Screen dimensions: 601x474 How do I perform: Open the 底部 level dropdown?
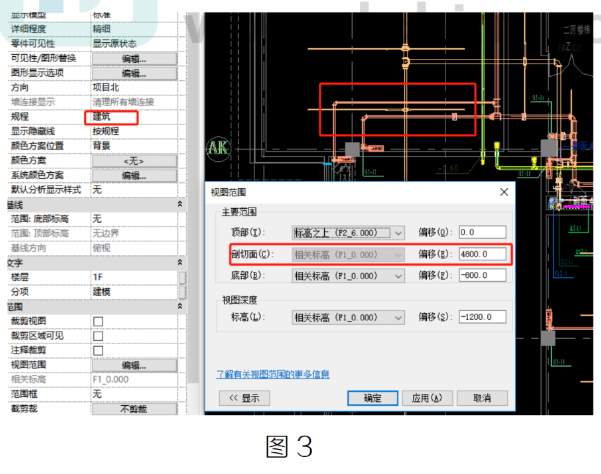point(348,276)
